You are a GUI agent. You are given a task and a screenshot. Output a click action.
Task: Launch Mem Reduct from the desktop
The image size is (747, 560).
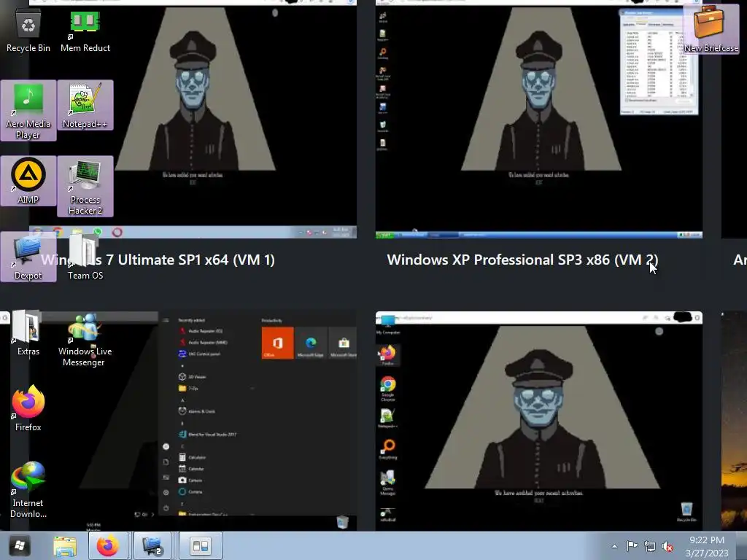tap(85, 29)
